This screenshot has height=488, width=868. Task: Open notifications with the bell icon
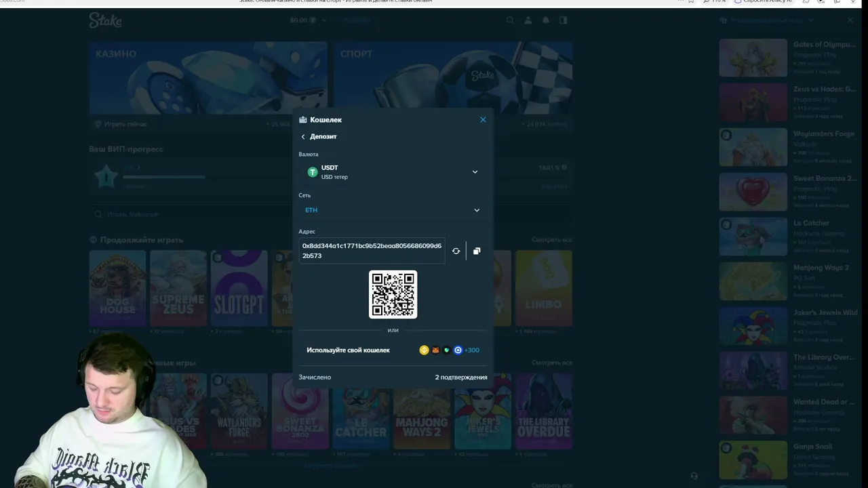click(546, 20)
